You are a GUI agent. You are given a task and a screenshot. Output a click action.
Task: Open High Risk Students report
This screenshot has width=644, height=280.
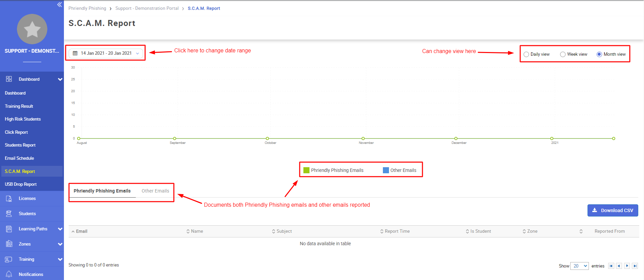tap(23, 119)
